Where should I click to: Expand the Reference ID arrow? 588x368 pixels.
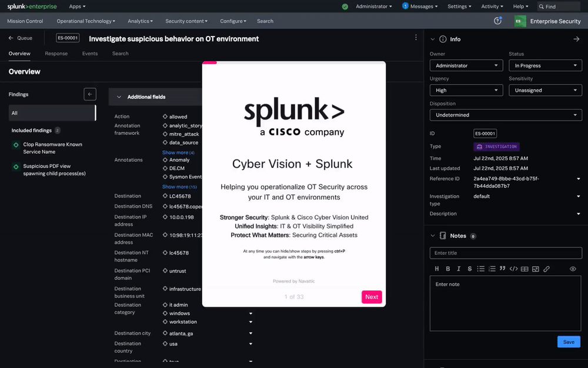[578, 179]
